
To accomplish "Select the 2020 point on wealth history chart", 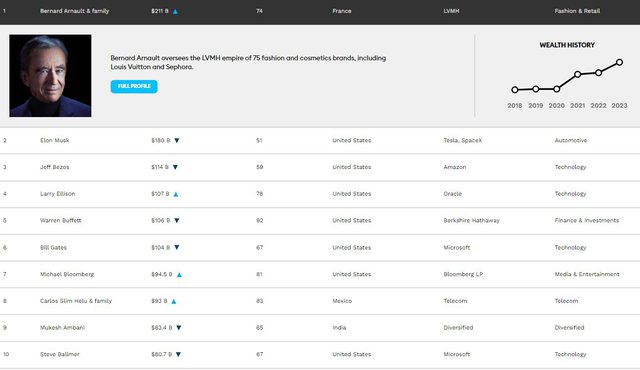I will coord(556,89).
